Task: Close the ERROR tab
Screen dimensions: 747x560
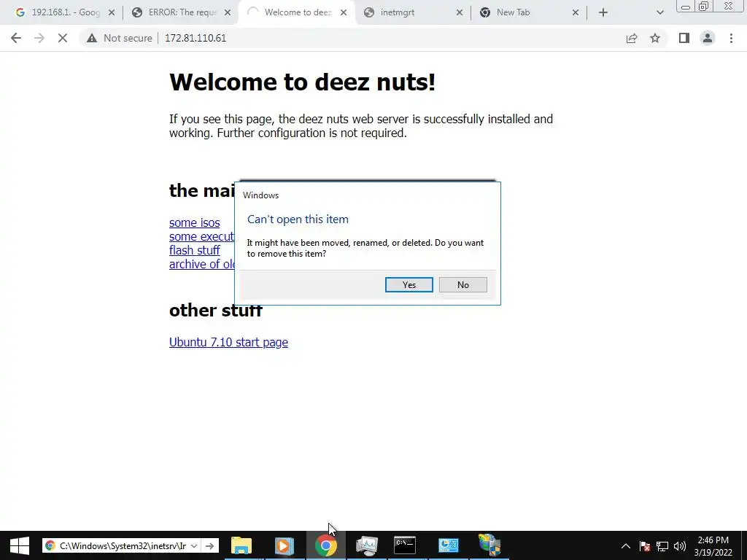Action: click(228, 13)
